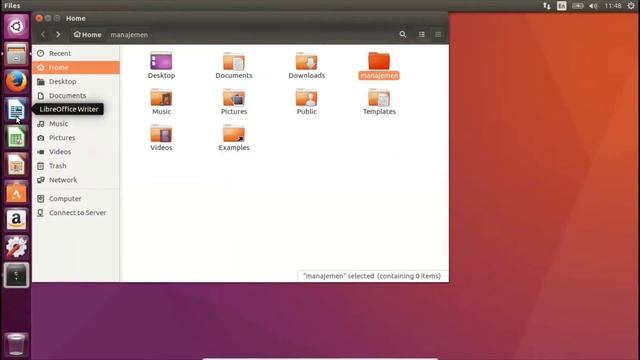The image size is (640, 360).
Task: Open the network indicator in top bar
Action: (547, 6)
